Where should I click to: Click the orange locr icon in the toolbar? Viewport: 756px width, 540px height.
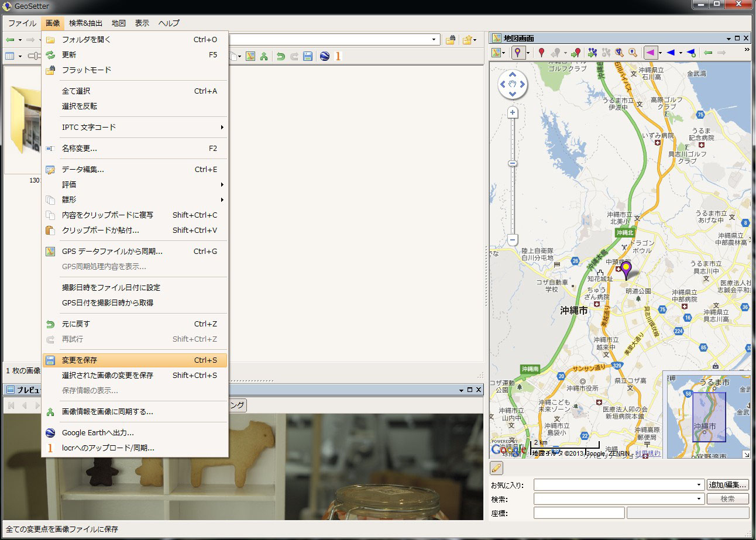tap(338, 56)
